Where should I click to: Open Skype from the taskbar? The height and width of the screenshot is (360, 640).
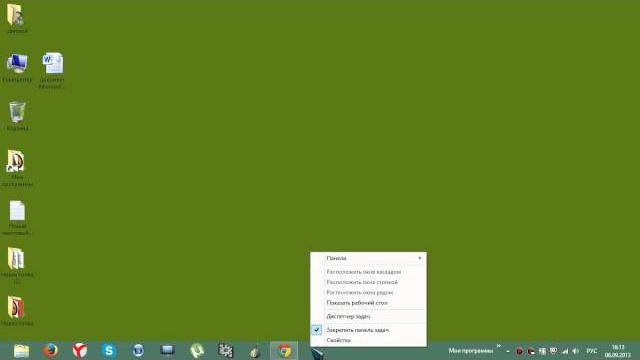pyautogui.click(x=109, y=351)
